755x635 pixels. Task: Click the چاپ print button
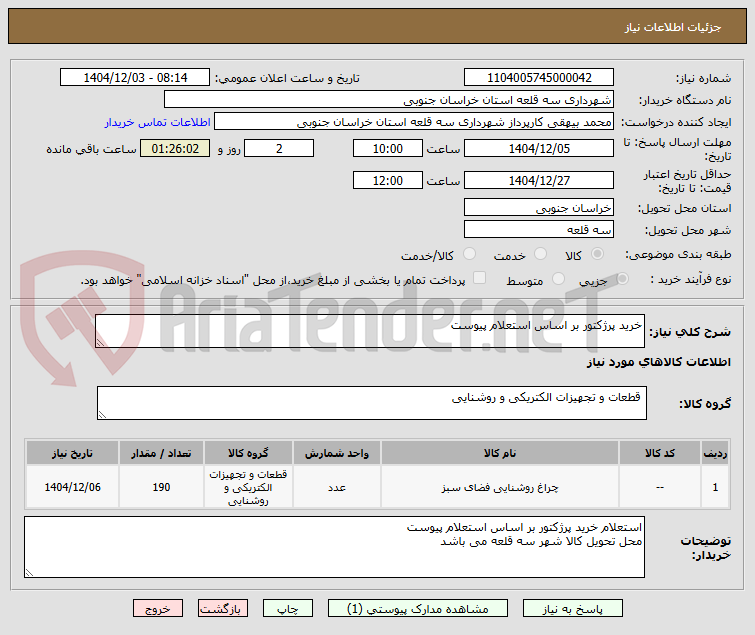tap(287, 609)
